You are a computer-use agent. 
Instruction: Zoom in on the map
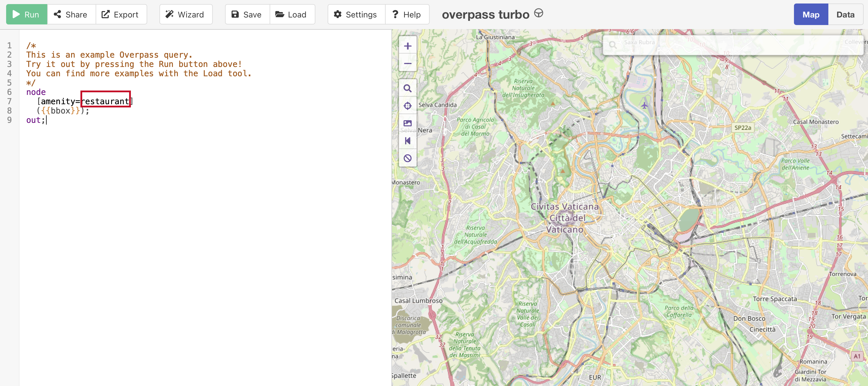407,46
